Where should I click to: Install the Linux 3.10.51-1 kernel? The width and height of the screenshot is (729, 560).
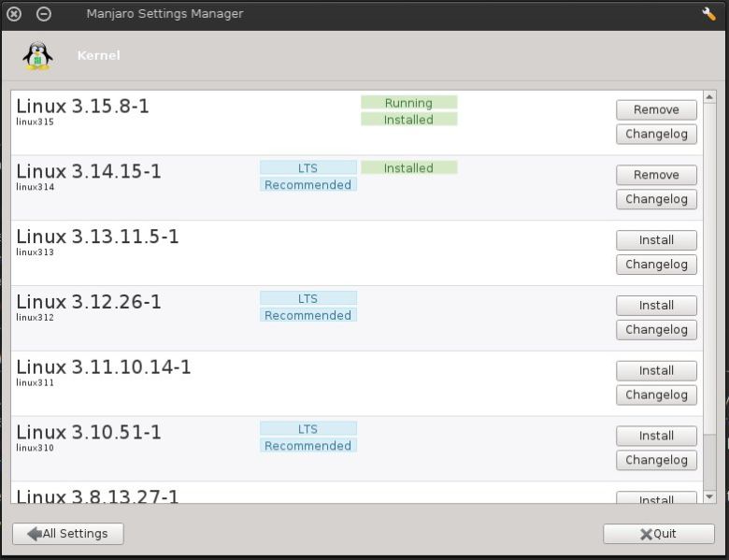(656, 436)
